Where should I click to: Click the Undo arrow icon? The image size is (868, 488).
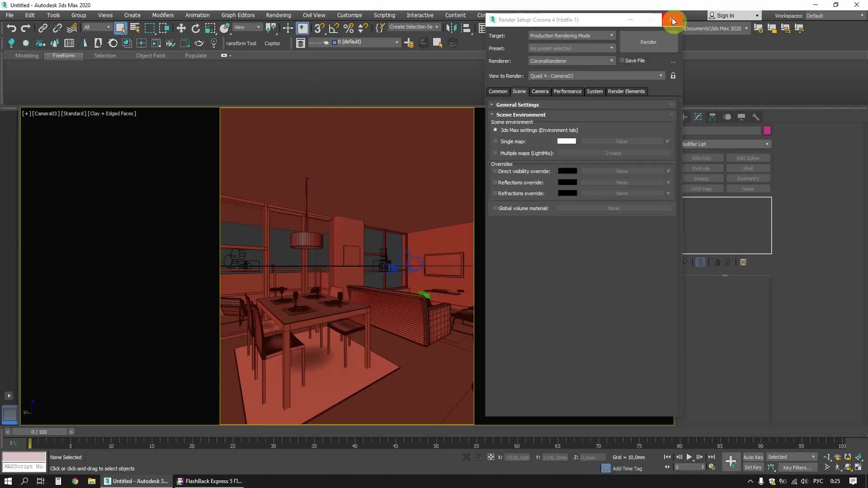[x=11, y=28]
